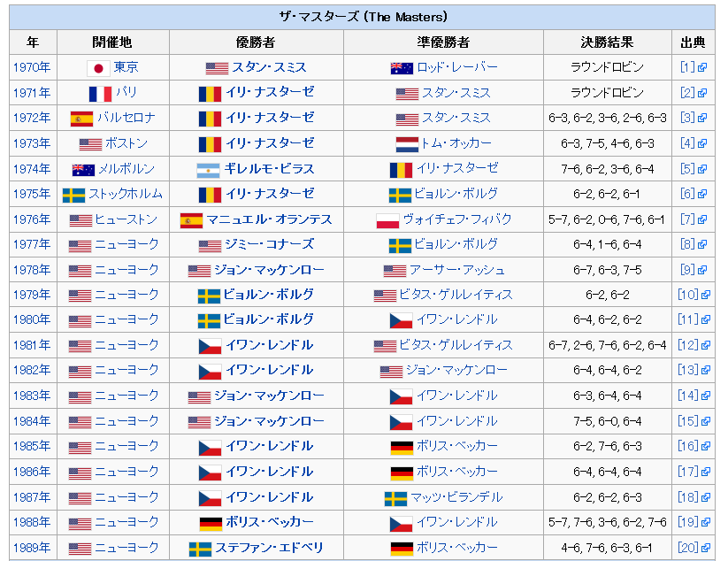Viewport: 728px width, 561px height.
Task: Open the アーサー・アッシュ player link
Action: pos(456,270)
